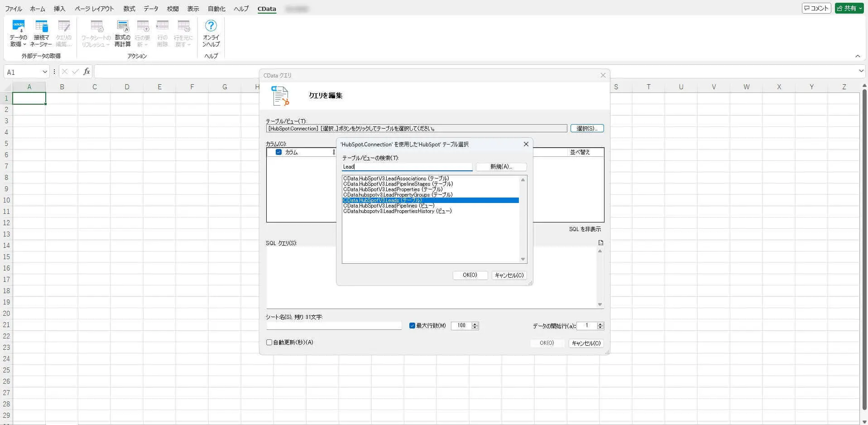The image size is (868, 425).
Task: Switch to the 数式 ribbon tab
Action: (x=129, y=9)
